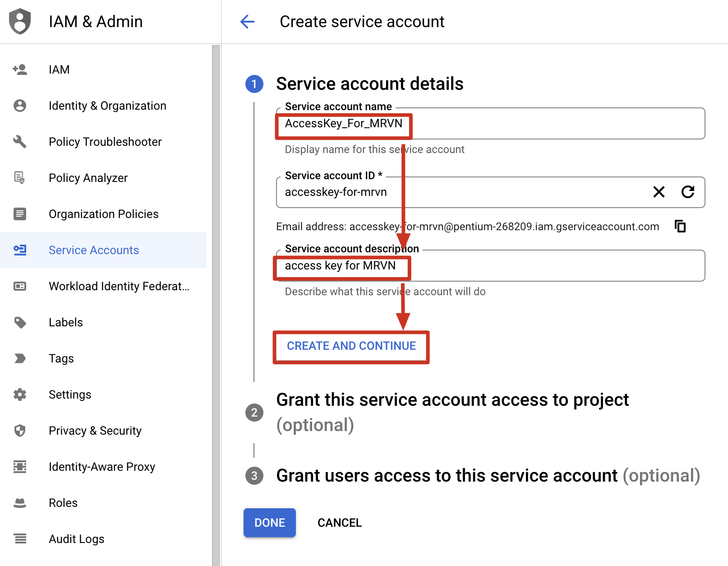
Task: Open Identity-Aware Proxy page
Action: coord(103,467)
